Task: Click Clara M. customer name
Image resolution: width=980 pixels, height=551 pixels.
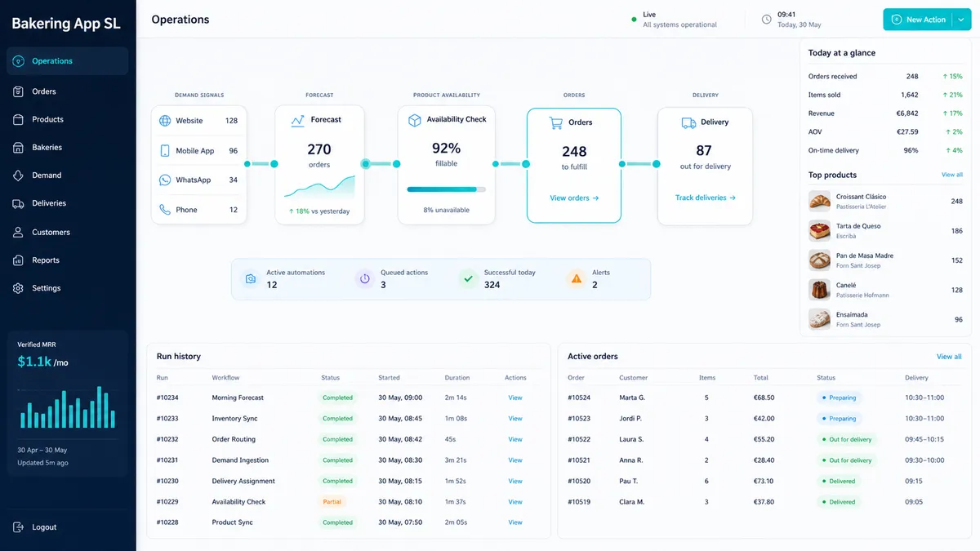Action: [x=632, y=502]
